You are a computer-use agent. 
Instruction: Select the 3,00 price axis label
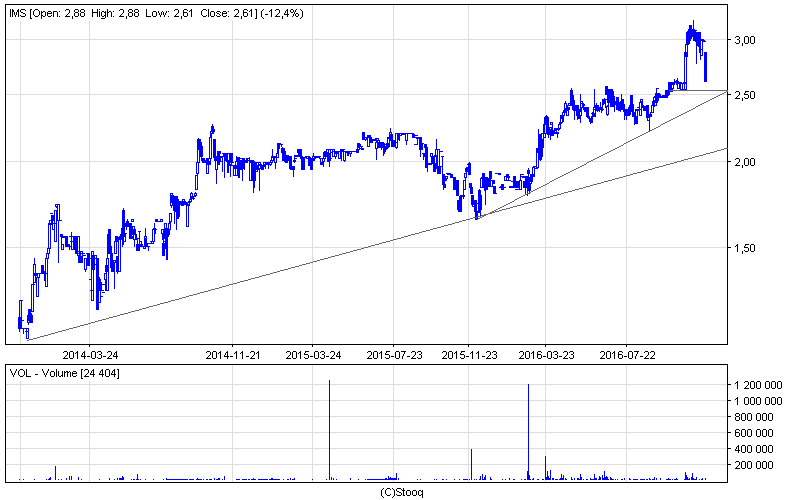pos(745,40)
